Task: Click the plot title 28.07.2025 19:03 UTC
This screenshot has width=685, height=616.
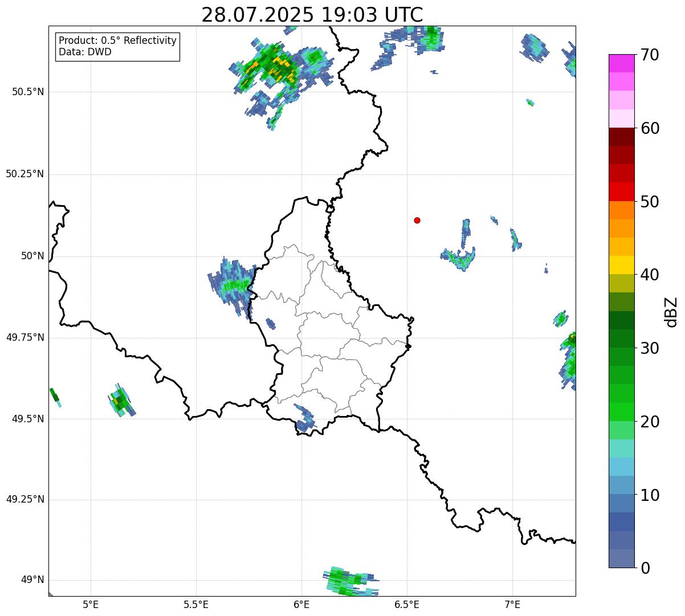Action: (312, 14)
